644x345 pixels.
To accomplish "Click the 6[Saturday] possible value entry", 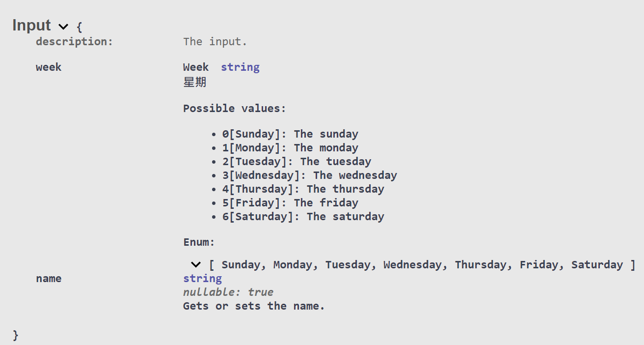I will click(x=303, y=216).
